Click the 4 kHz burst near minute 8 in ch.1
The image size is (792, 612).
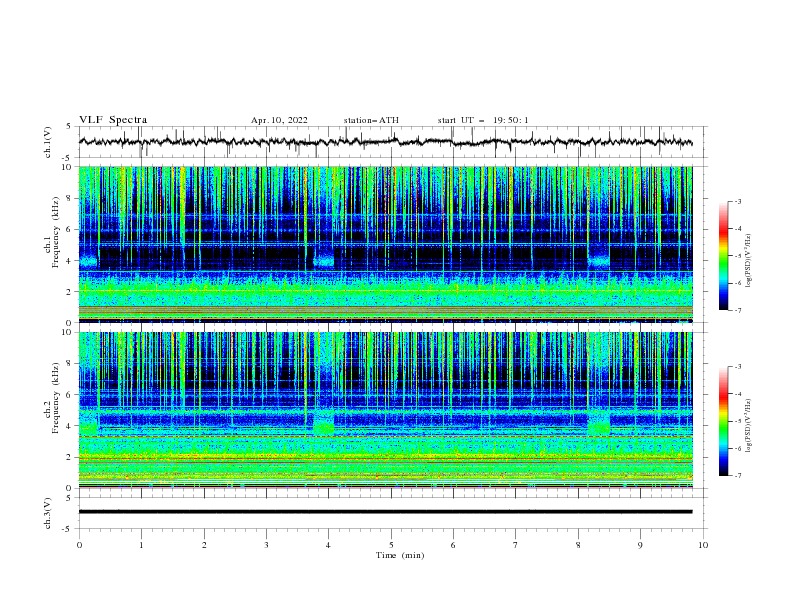599,261
